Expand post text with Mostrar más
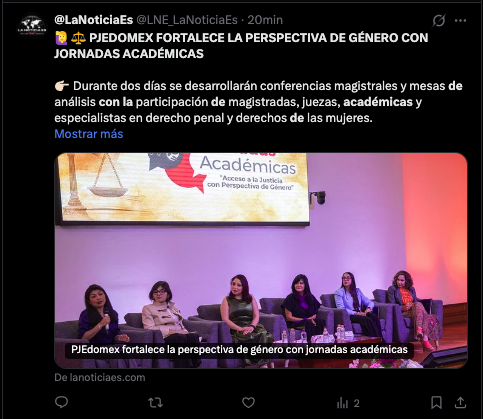Image resolution: width=483 pixels, height=419 pixels. coord(89,134)
